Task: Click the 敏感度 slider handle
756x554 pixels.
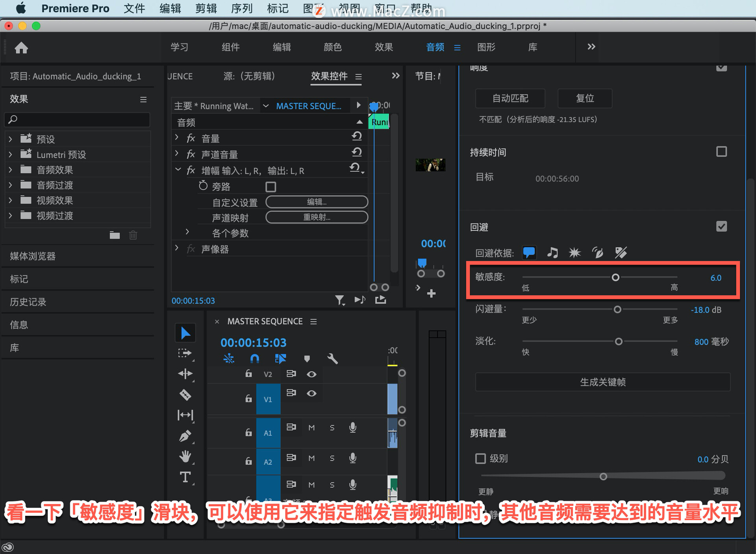Action: [x=615, y=277]
